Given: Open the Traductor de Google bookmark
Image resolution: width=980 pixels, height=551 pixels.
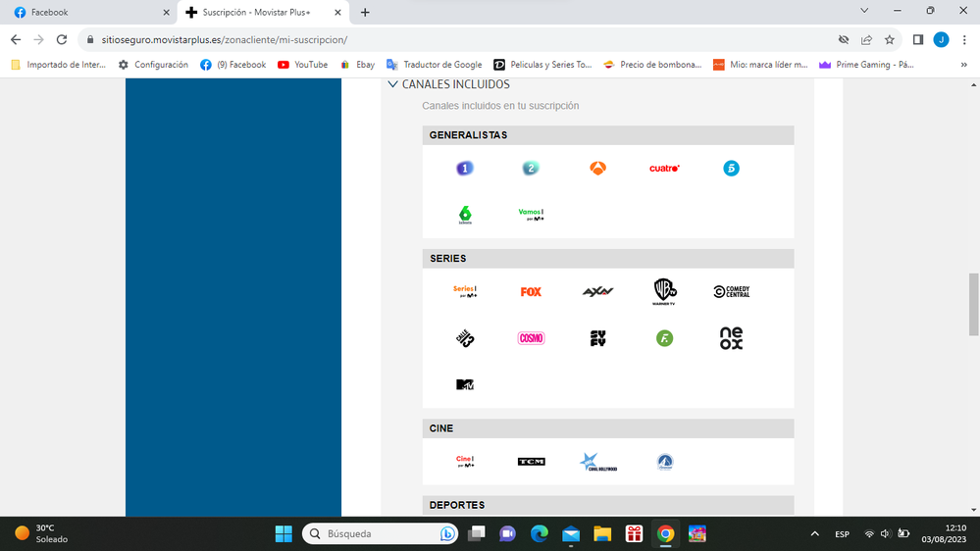Looking at the screenshot, I should pyautogui.click(x=435, y=65).
